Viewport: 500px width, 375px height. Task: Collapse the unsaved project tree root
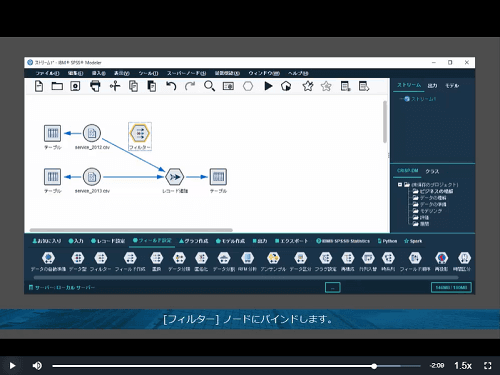(400, 184)
